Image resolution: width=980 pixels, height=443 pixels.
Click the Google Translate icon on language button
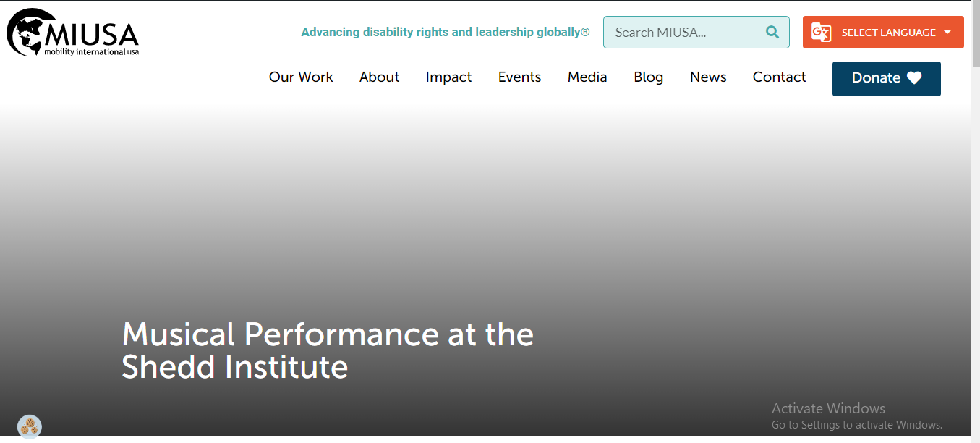tap(821, 32)
